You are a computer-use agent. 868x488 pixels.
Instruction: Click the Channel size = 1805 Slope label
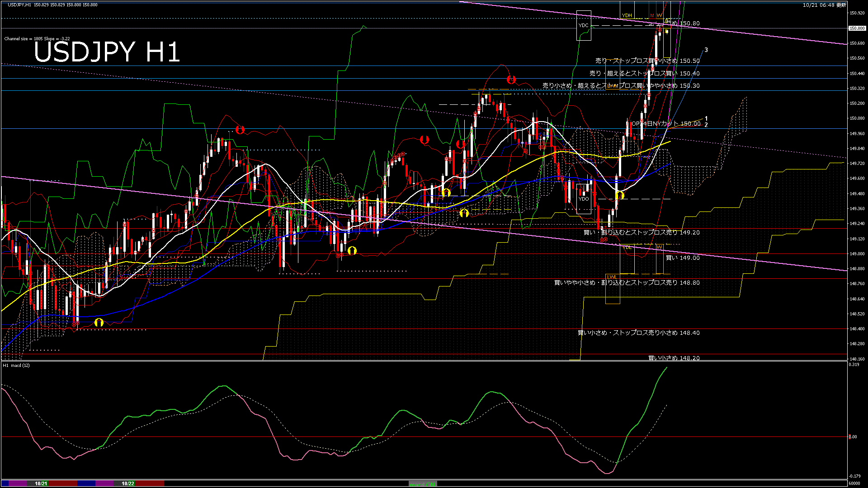[x=37, y=39]
